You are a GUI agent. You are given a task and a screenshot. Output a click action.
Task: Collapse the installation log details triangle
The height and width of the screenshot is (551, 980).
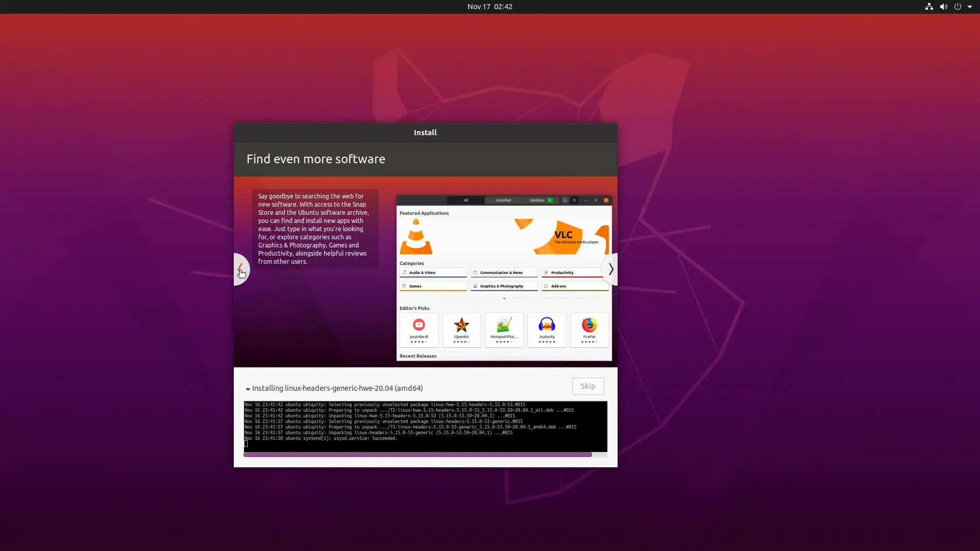pyautogui.click(x=248, y=389)
